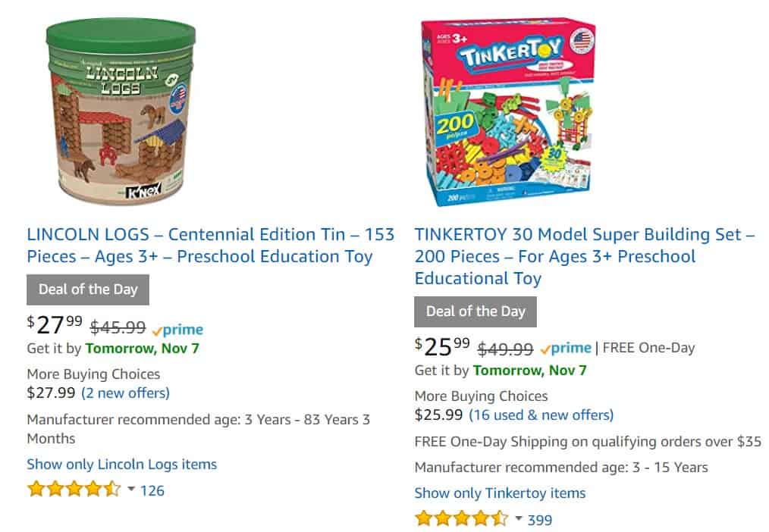Show only Tinkertoy items
Screen dimensions: 769x532
[500, 493]
